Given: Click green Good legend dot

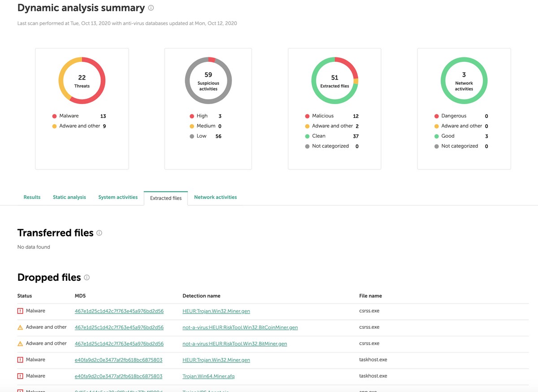Looking at the screenshot, I should tap(436, 136).
